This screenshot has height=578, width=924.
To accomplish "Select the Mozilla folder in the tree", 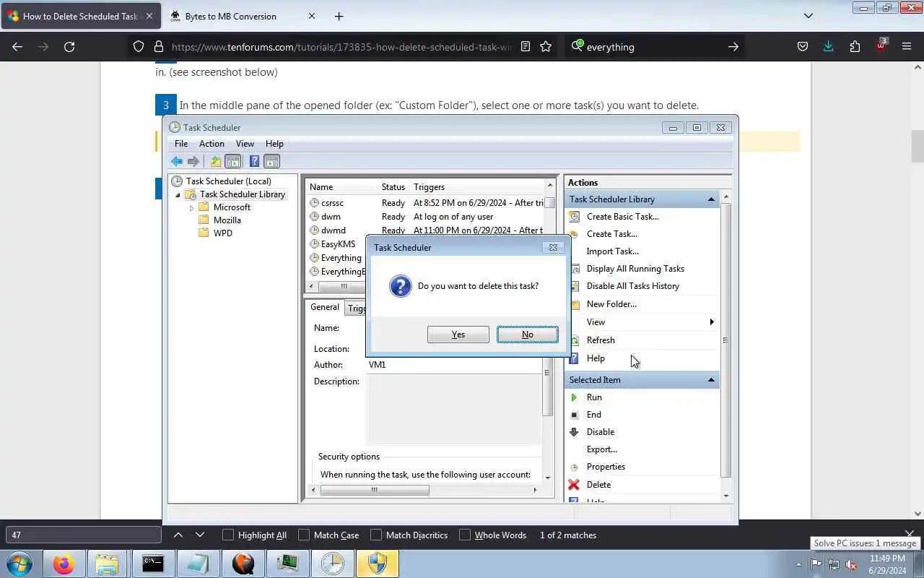I will 227,220.
